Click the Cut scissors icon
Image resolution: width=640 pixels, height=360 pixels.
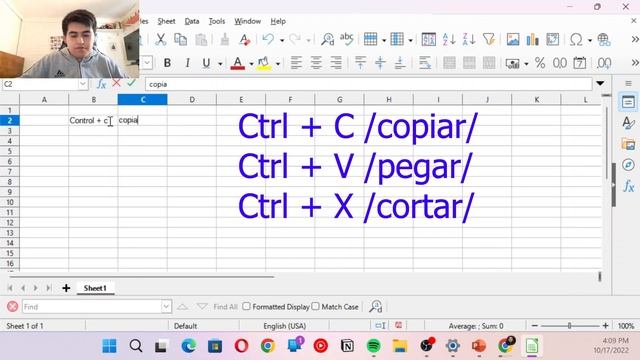tap(160, 40)
